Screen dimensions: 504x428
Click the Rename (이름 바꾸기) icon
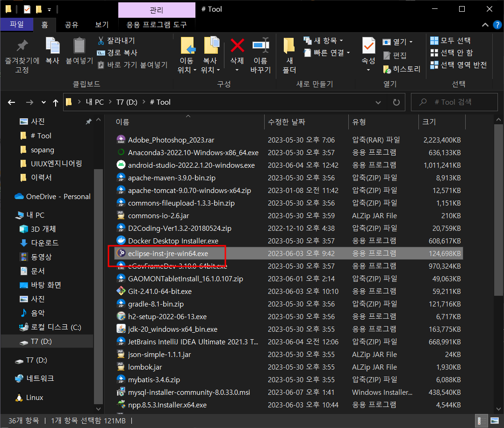click(260, 46)
